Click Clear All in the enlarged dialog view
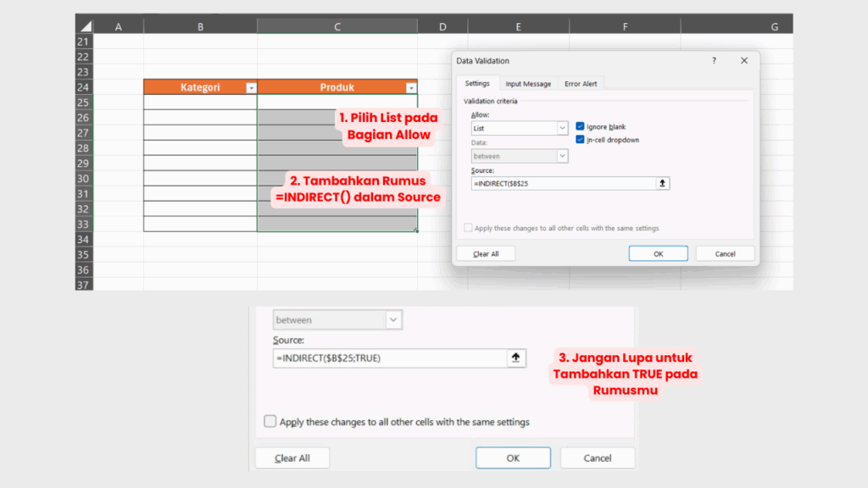This screenshot has height=488, width=868. click(x=292, y=458)
